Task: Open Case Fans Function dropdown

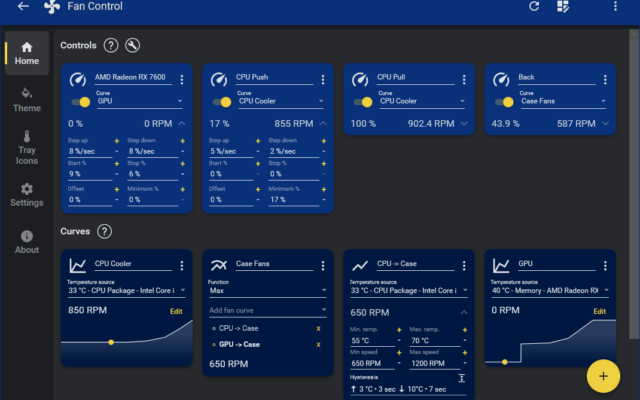Action: (268, 291)
